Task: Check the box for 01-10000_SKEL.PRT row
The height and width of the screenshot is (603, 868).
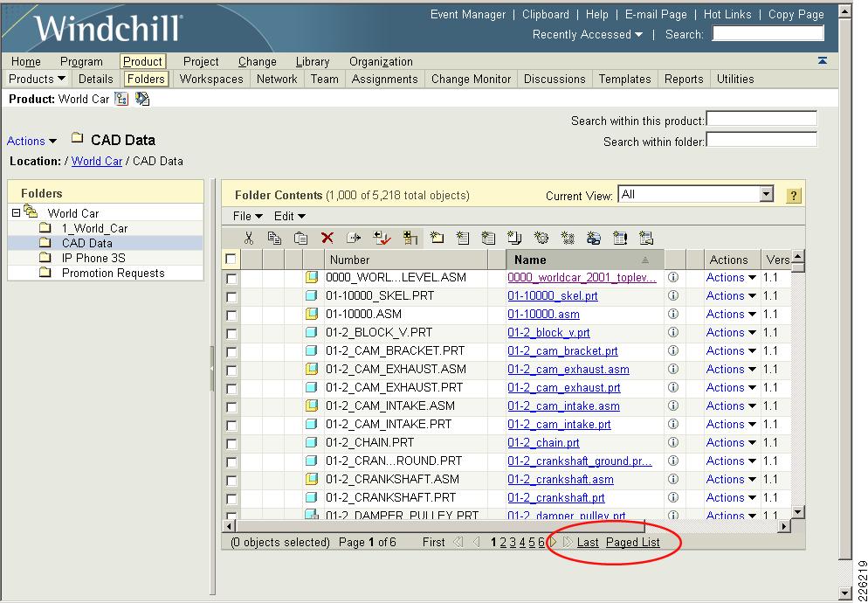Action: click(231, 296)
